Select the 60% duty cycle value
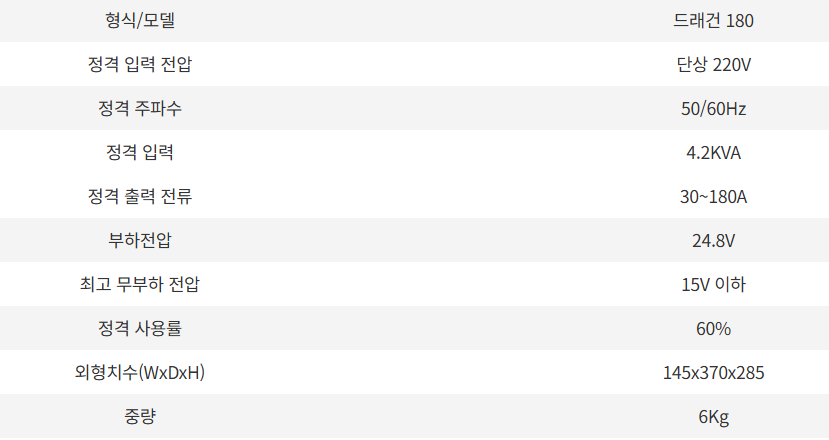Viewport: 829px width, 440px height. click(x=713, y=328)
